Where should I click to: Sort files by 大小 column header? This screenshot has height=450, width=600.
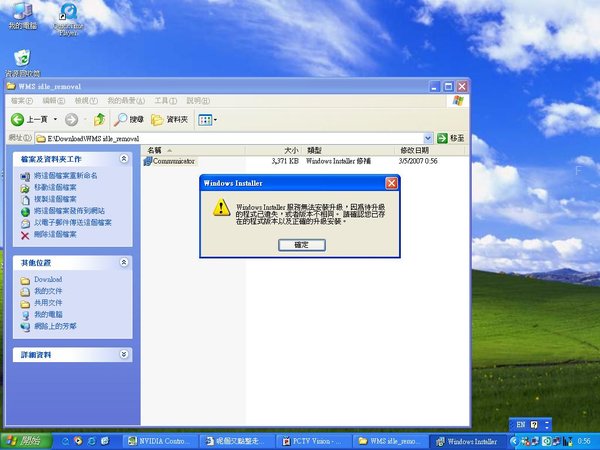(x=273, y=150)
